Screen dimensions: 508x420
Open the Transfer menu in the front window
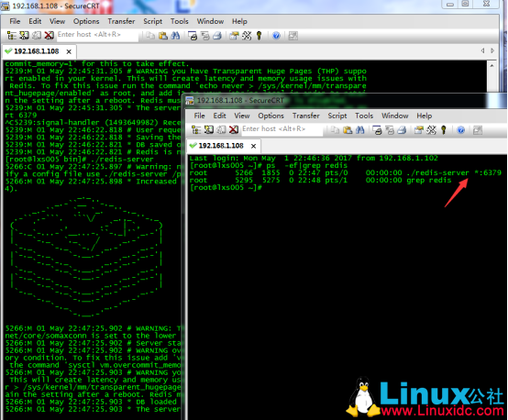[x=306, y=116]
